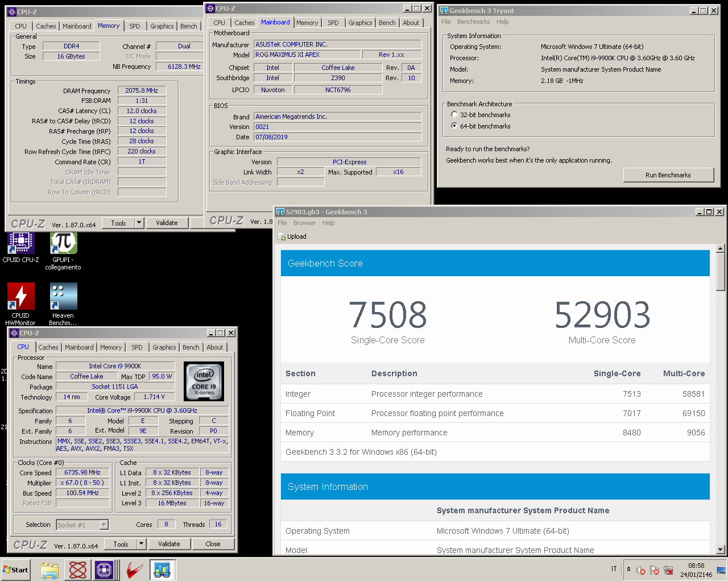The width and height of the screenshot is (728, 582).
Task: Click Validate in CPU-Z processor window
Action: click(169, 544)
